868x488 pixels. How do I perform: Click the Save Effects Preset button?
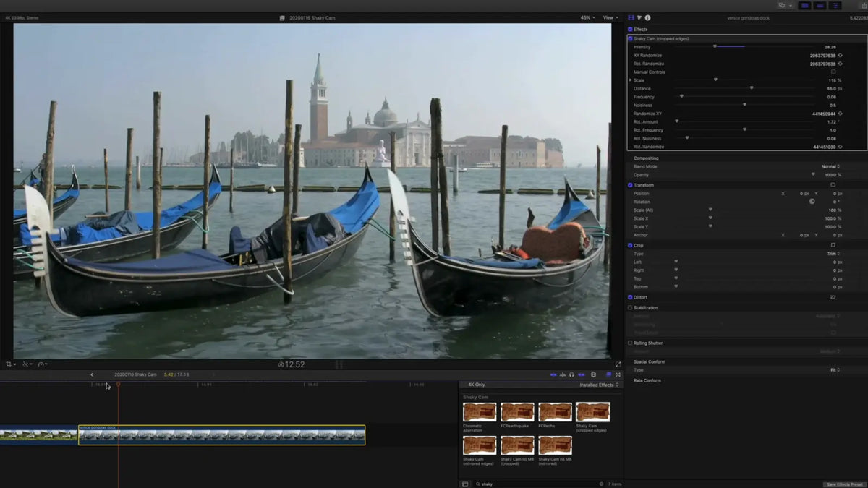[x=843, y=484]
